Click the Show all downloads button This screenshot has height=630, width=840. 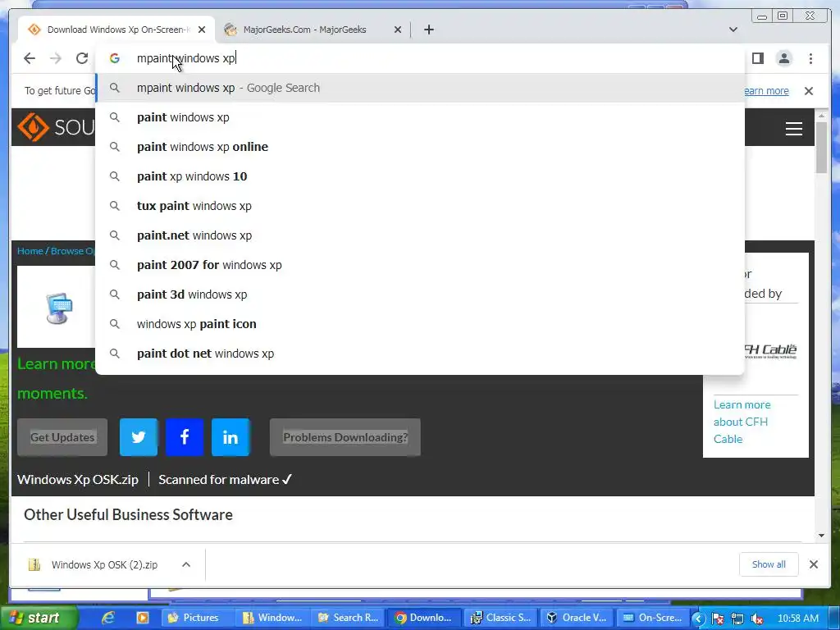coord(769,564)
